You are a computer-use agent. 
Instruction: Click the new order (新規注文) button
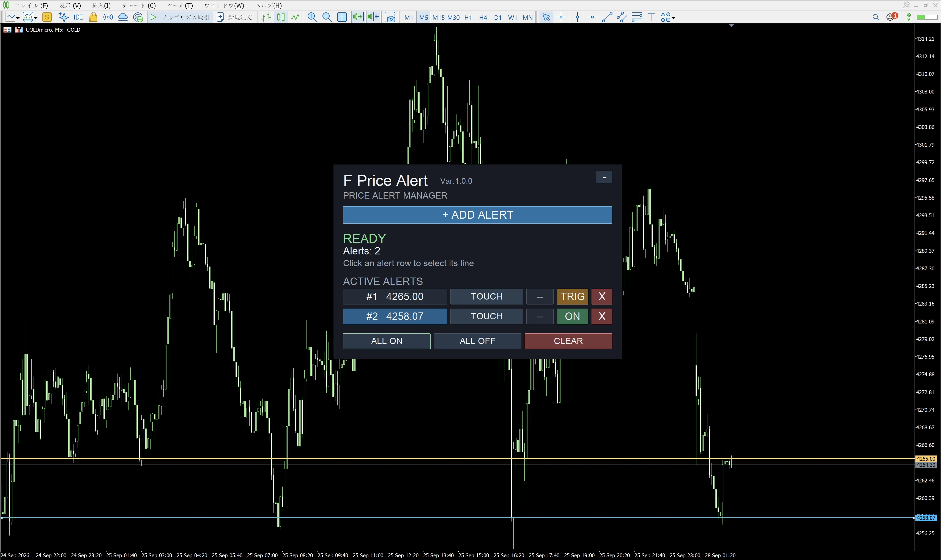(x=234, y=17)
